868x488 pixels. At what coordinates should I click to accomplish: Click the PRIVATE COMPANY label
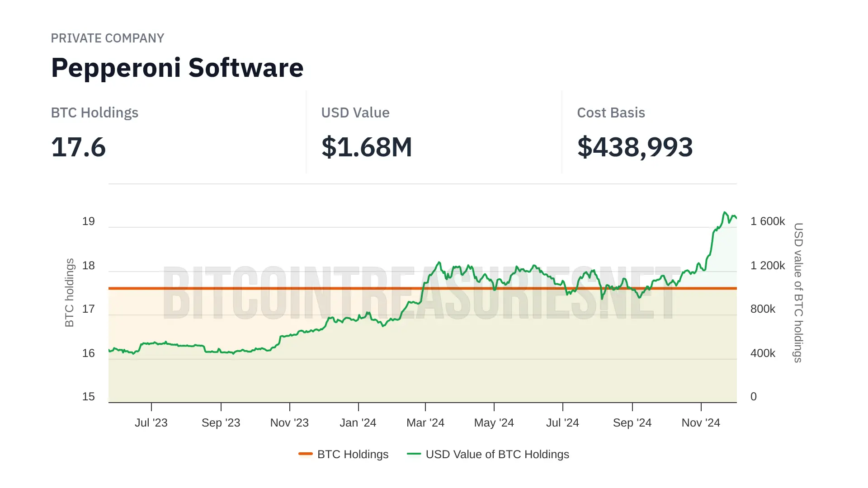107,38
